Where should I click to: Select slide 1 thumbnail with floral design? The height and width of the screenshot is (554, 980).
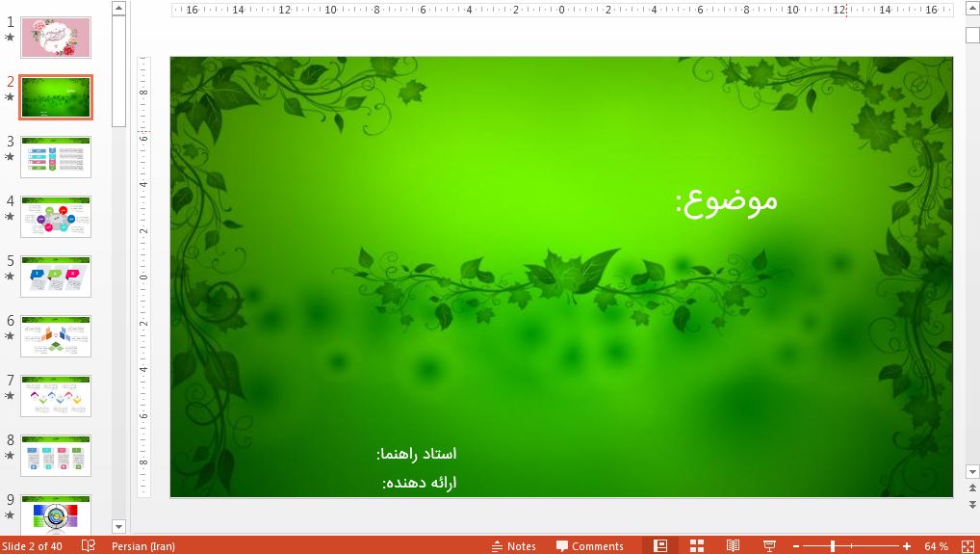56,38
